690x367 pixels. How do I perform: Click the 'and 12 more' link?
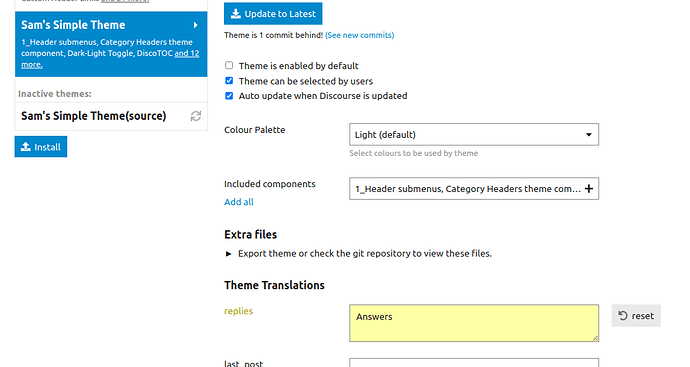(x=110, y=59)
